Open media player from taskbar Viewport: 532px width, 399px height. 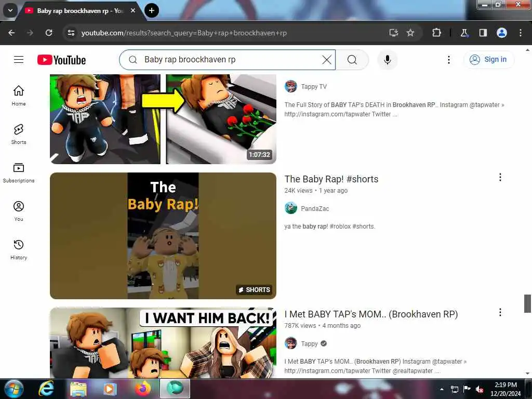coord(110,389)
